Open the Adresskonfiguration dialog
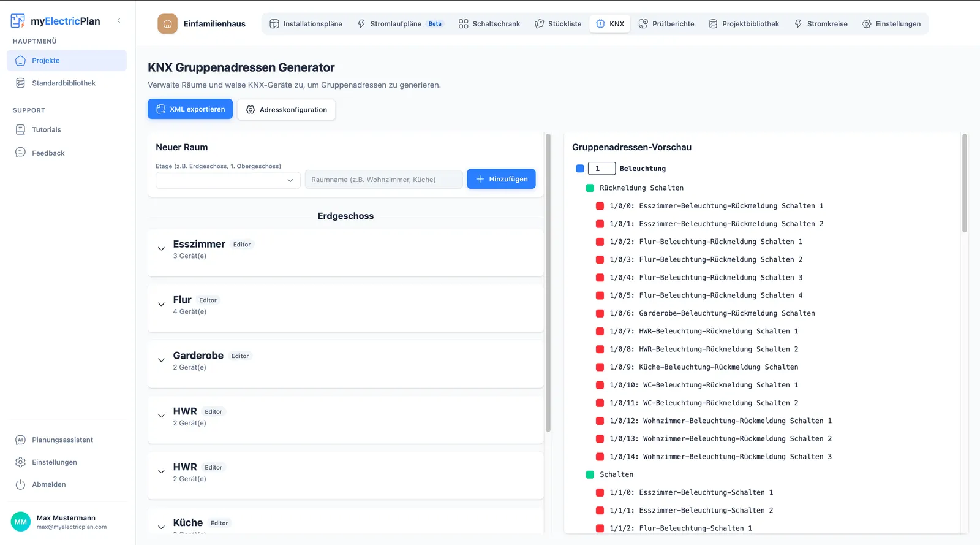The height and width of the screenshot is (545, 980). coord(287,110)
